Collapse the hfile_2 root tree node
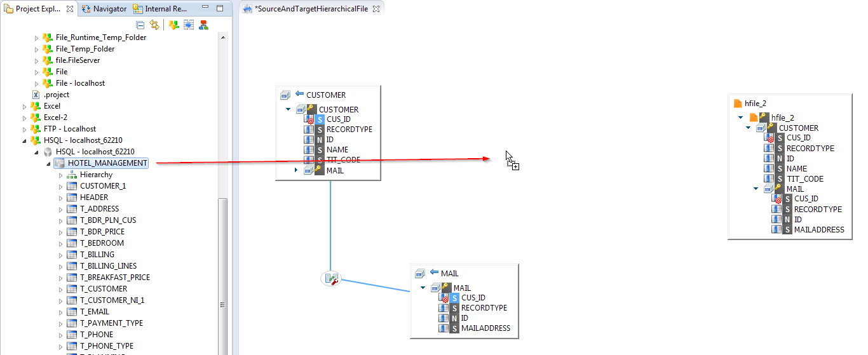This screenshot has width=868, height=355. click(740, 117)
